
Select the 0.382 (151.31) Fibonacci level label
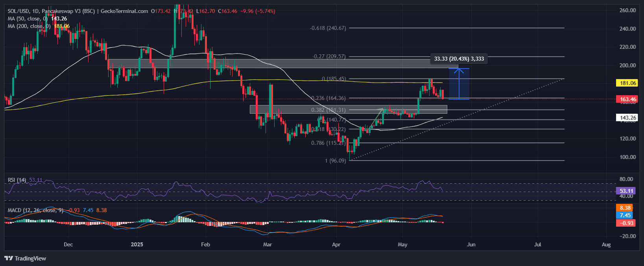(x=328, y=110)
